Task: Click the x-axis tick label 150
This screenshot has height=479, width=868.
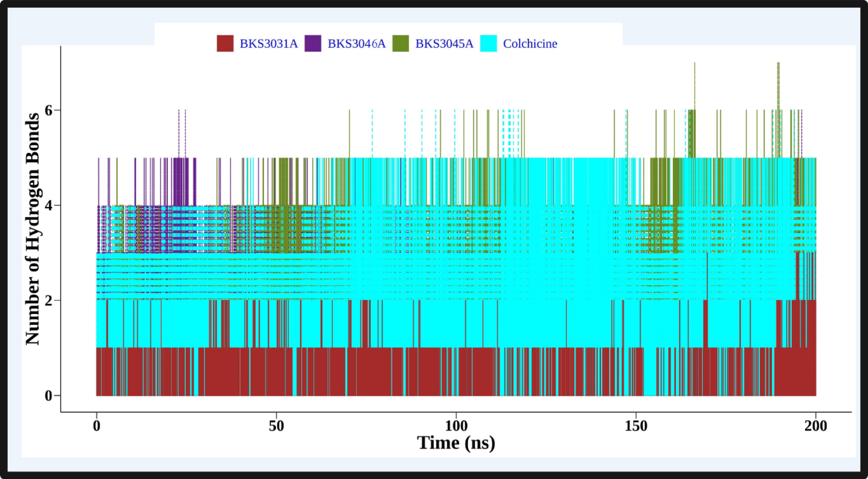Action: 636,426
